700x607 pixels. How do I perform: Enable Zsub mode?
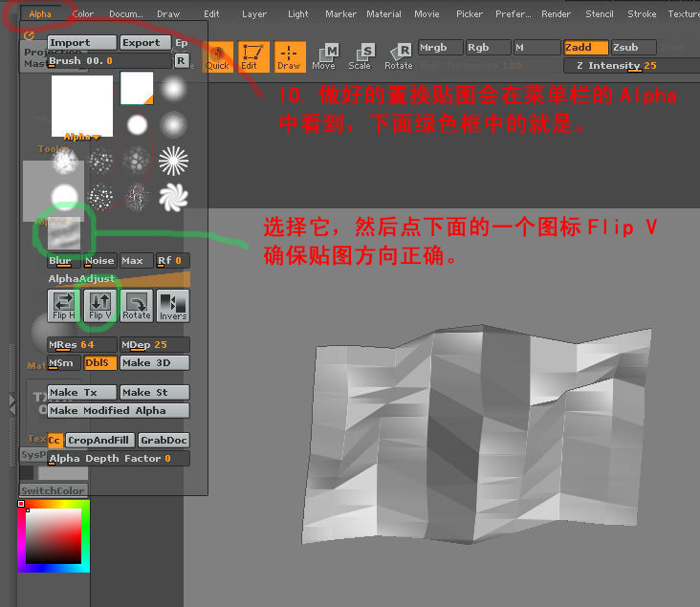click(633, 47)
